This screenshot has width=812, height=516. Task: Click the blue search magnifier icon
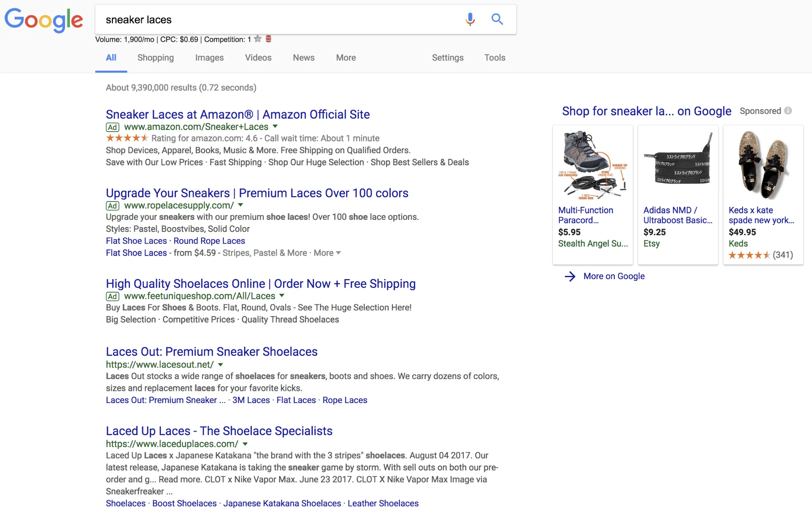[497, 19]
